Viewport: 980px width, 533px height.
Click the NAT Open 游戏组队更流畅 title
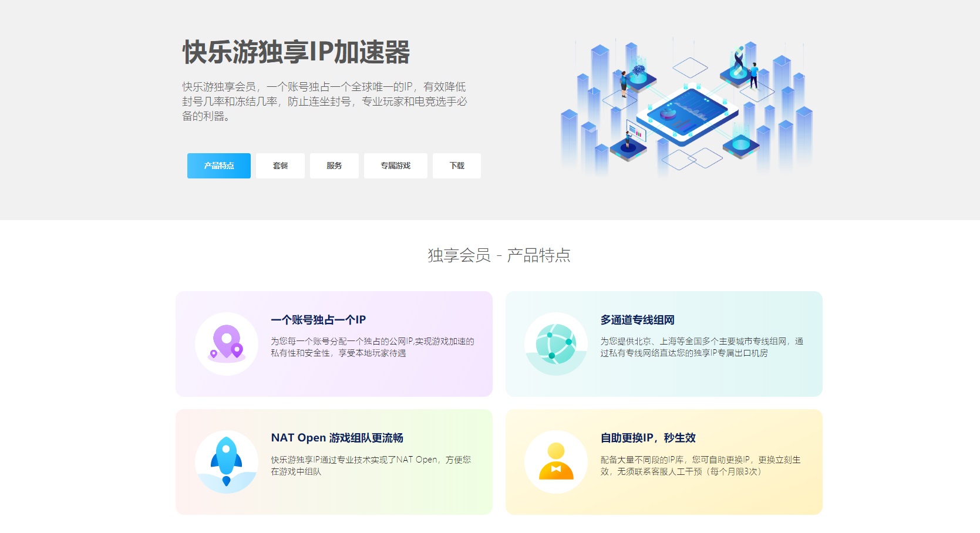(337, 438)
